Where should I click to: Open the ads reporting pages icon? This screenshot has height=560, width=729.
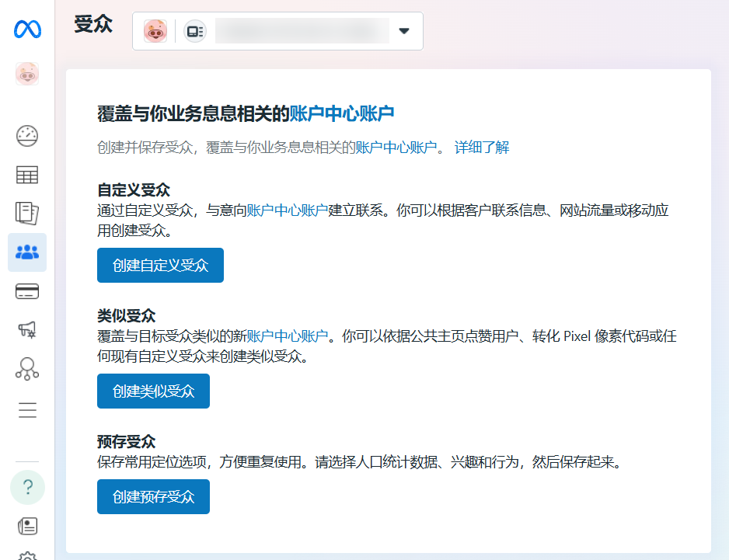27,213
